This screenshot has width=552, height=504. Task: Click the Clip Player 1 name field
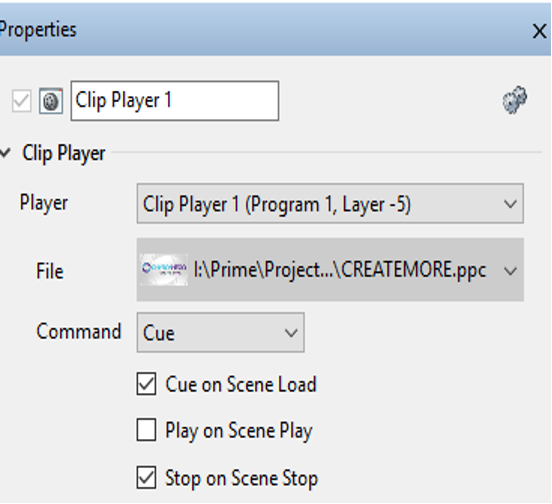tap(175, 101)
